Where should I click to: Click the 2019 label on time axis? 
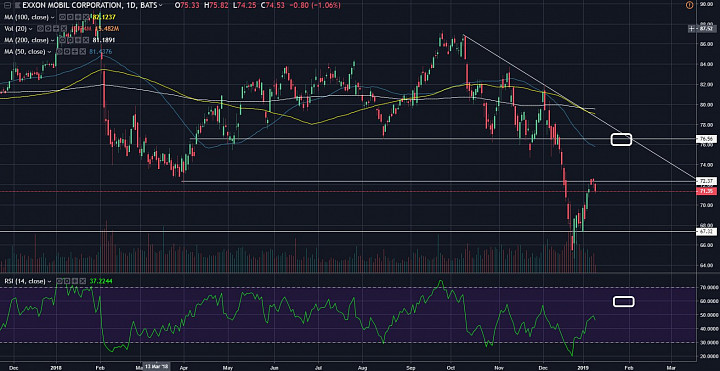coord(583,367)
